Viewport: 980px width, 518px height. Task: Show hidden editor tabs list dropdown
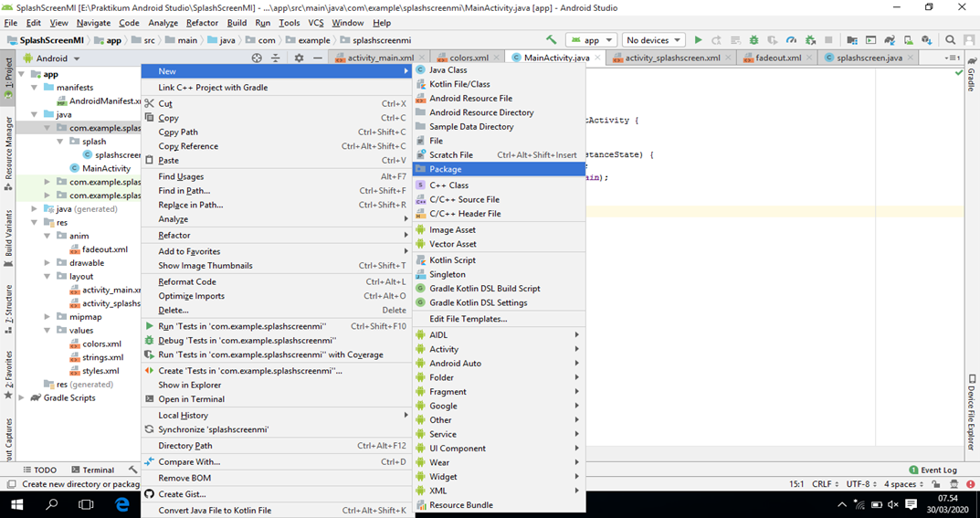(x=954, y=58)
